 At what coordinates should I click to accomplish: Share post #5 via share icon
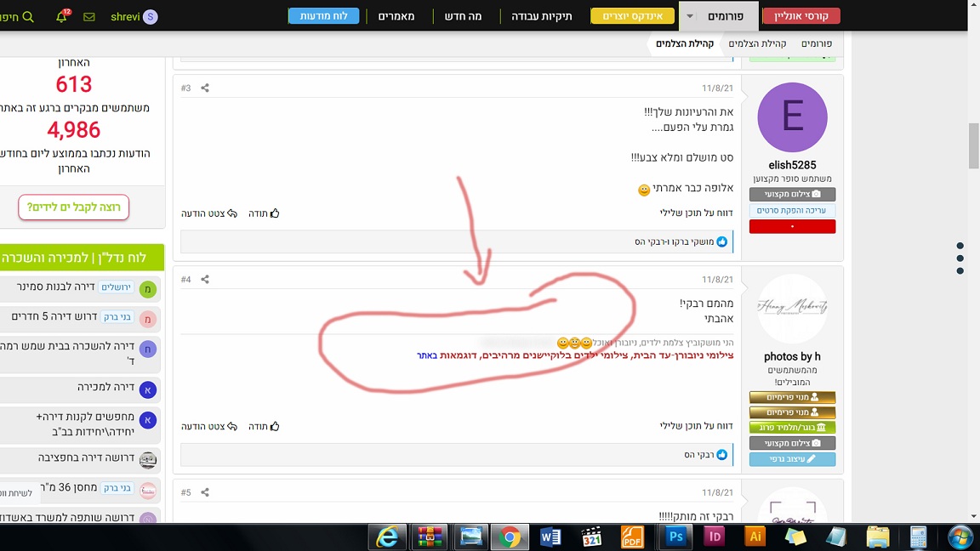(205, 492)
